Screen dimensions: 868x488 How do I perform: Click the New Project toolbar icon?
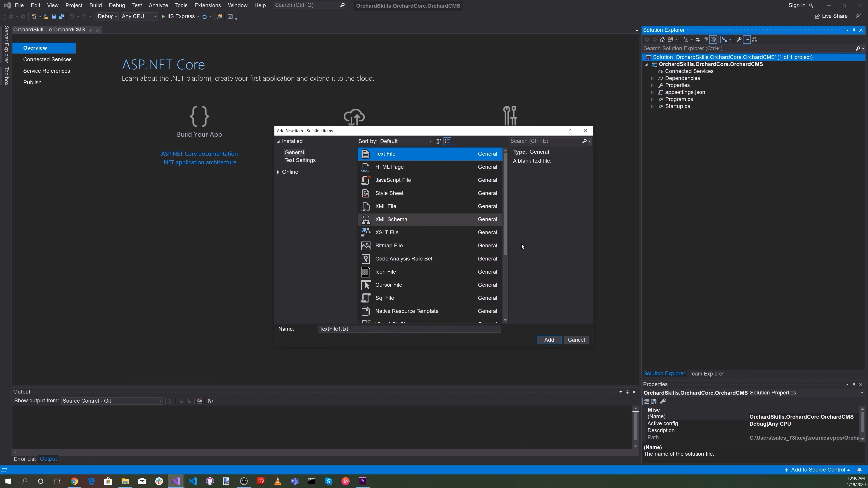tap(34, 16)
